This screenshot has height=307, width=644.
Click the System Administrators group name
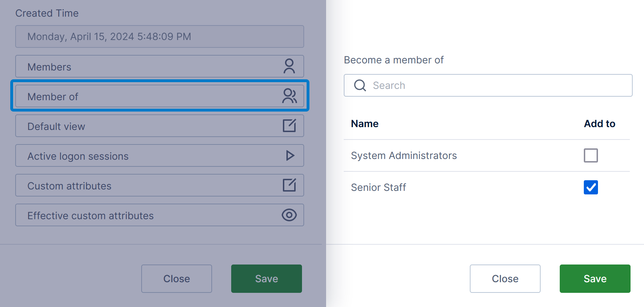coord(404,155)
